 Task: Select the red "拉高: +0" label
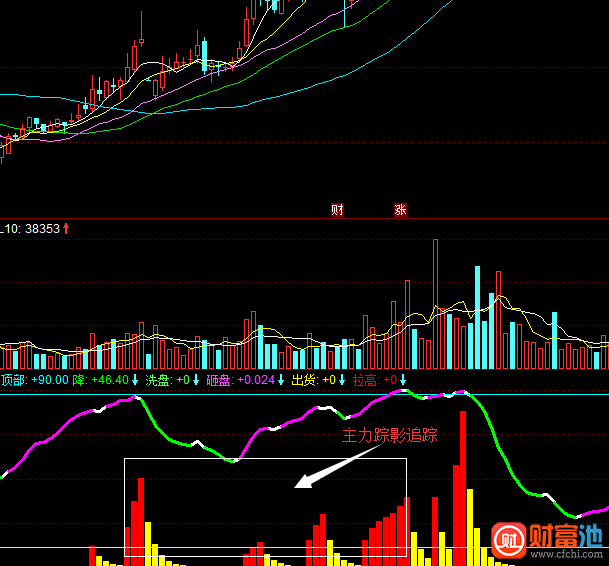375,380
